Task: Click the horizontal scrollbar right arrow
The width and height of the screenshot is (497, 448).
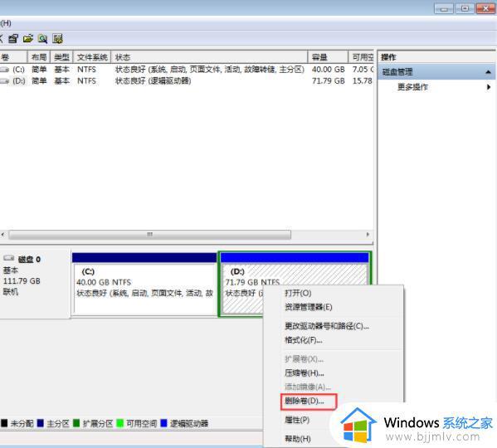Action: (x=368, y=235)
